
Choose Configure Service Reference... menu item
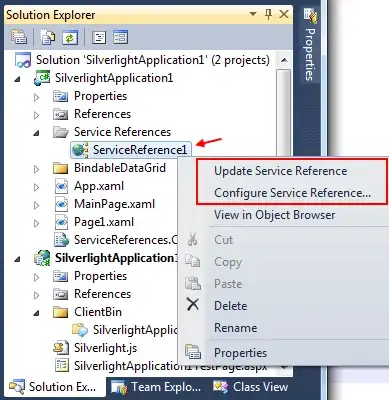point(292,193)
